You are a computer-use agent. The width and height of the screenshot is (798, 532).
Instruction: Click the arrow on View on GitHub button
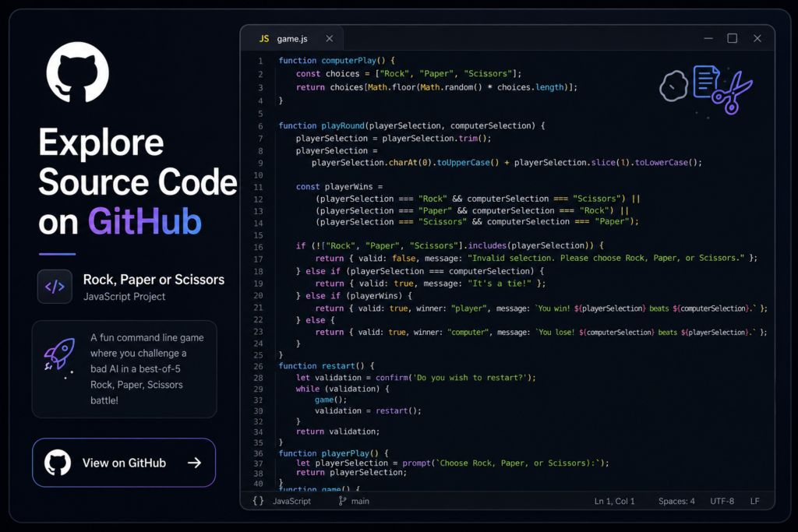[x=194, y=463]
